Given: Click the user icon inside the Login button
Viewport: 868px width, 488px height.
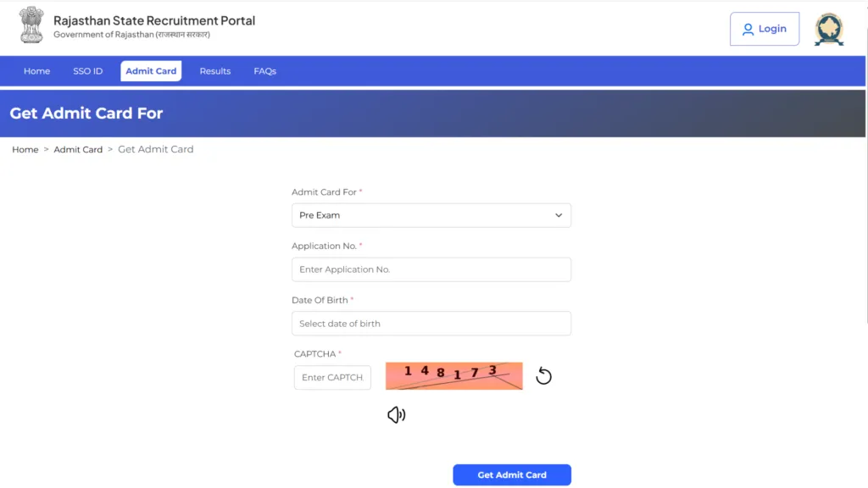Looking at the screenshot, I should (x=748, y=29).
